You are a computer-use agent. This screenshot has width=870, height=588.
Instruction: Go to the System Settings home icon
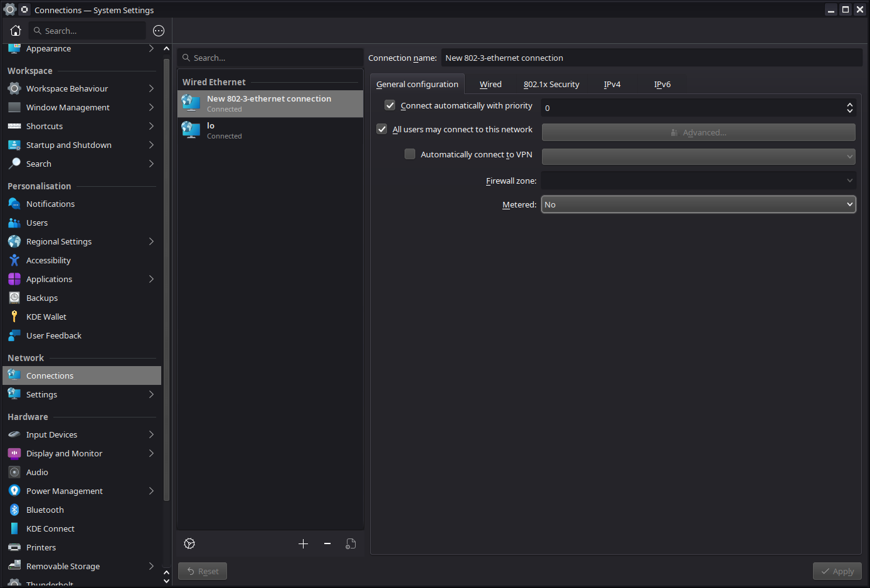16,31
